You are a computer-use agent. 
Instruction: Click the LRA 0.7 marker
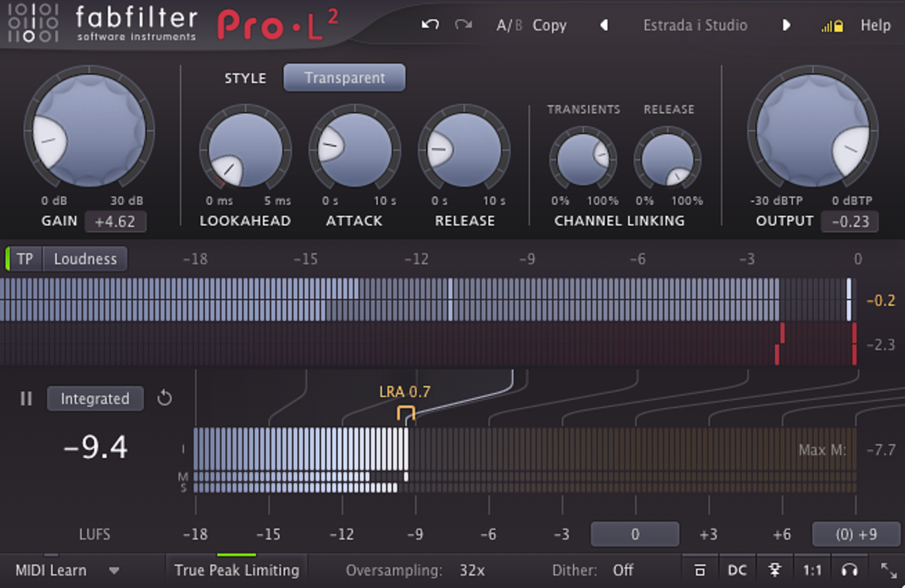(405, 392)
